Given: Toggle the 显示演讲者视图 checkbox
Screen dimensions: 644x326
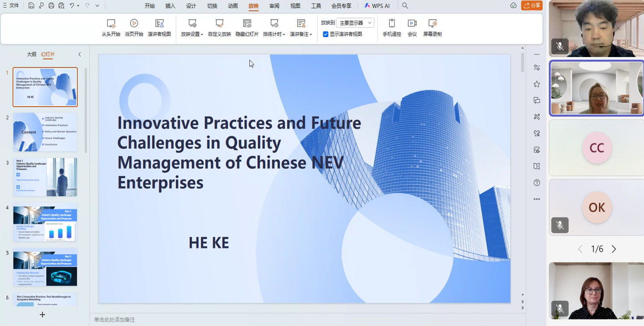Looking at the screenshot, I should coord(326,34).
